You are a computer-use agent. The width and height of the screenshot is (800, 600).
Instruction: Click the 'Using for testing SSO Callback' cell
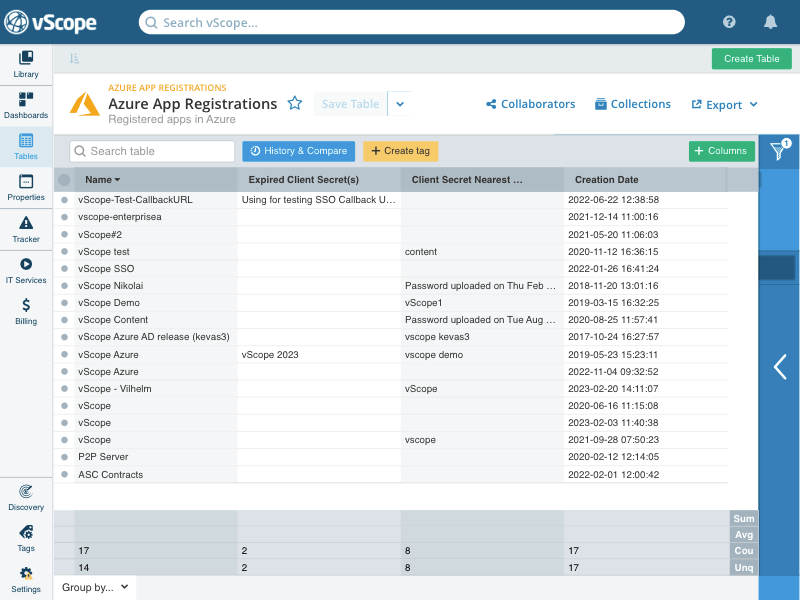tap(319, 199)
